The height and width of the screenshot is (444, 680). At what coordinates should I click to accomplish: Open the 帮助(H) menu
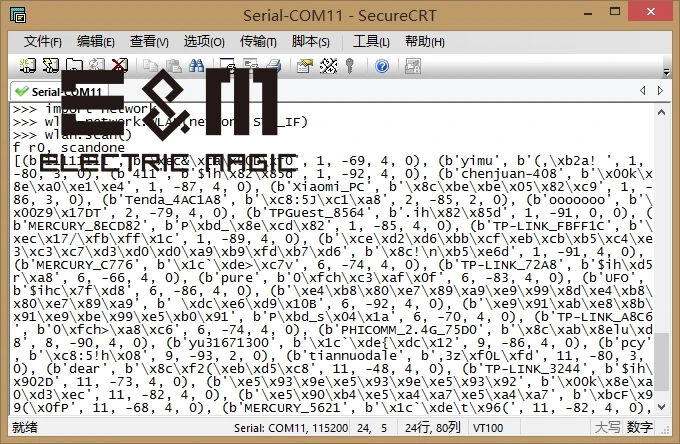click(x=425, y=42)
